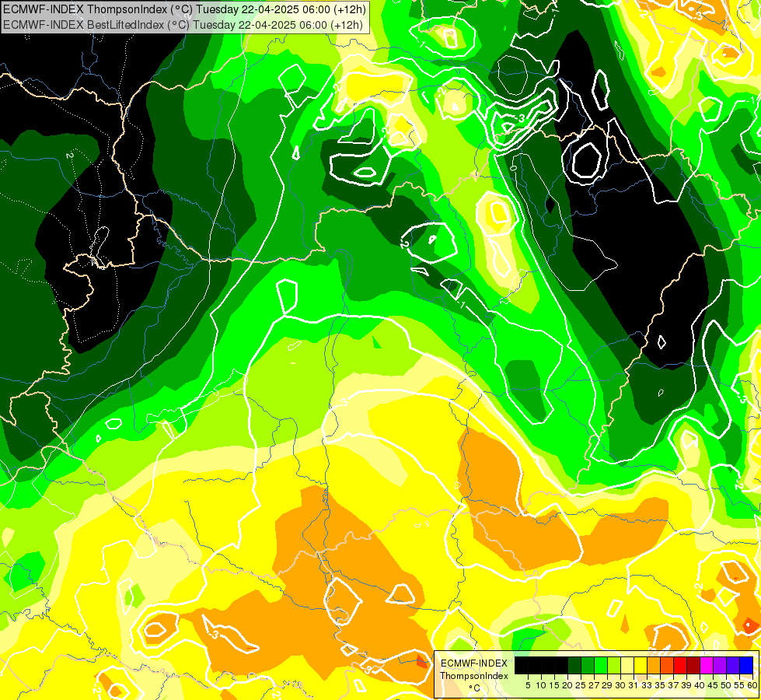The image size is (761, 700).
Task: Click the legend tick value '35'
Action: click(x=660, y=685)
